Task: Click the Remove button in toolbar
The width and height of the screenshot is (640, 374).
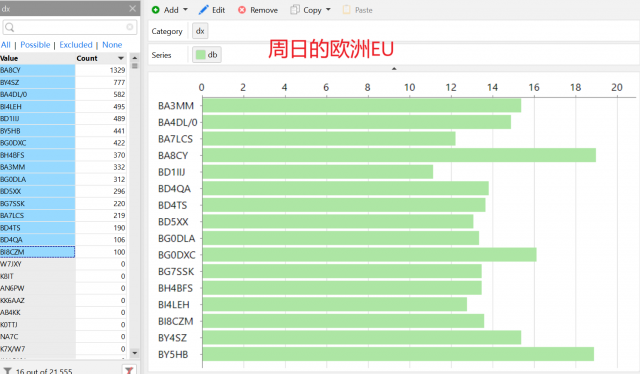Action: pyautogui.click(x=258, y=10)
